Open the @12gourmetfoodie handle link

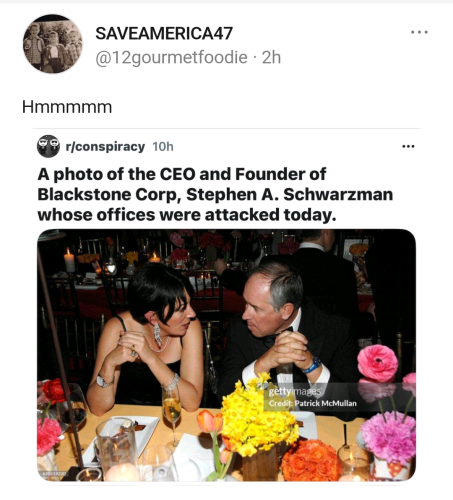[171, 58]
